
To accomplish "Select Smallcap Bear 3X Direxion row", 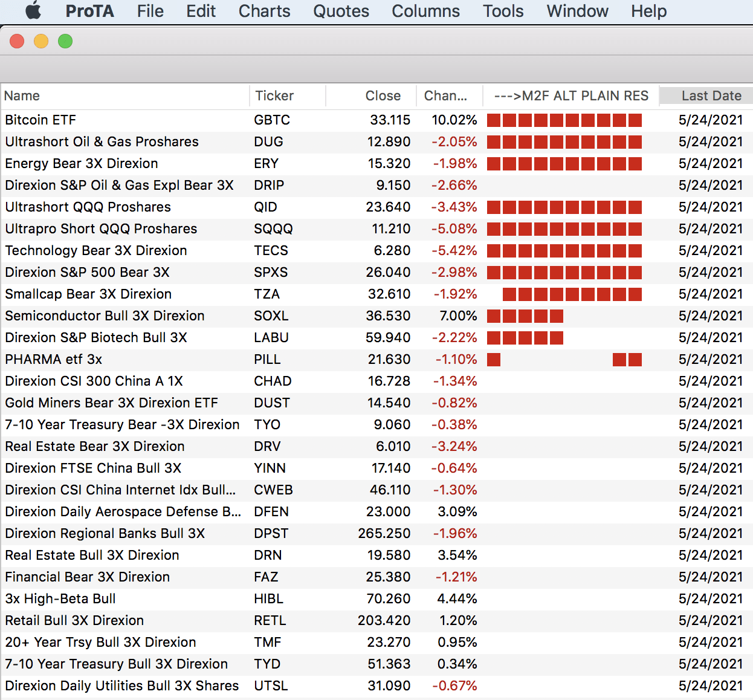I will (376, 294).
